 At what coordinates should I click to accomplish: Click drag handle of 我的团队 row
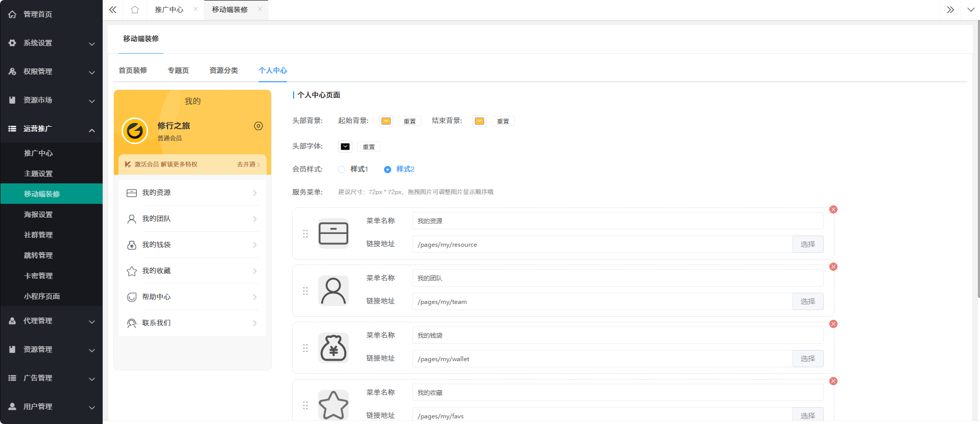coord(305,291)
